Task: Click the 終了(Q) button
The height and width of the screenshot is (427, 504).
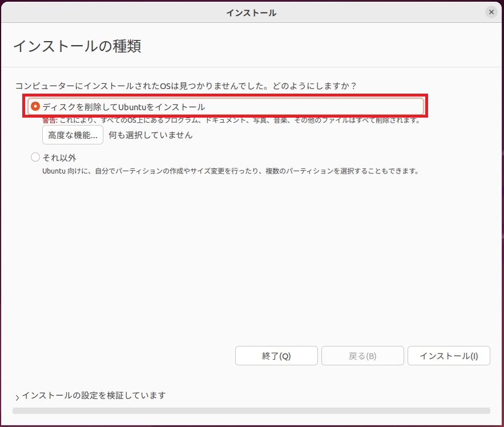Action: 276,356
